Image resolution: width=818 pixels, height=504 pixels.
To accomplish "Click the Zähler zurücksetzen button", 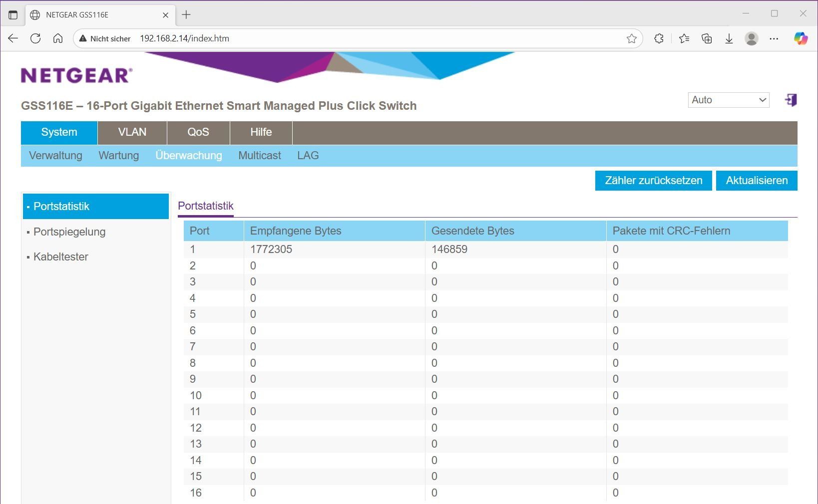I will (654, 181).
